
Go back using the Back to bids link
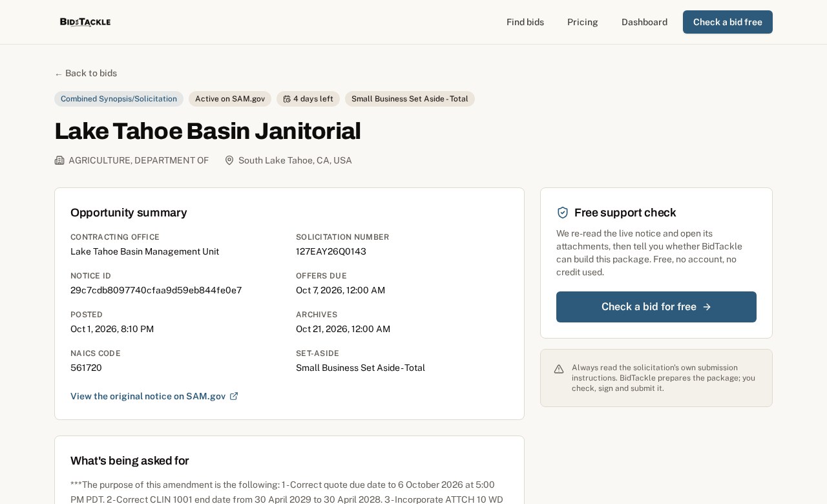click(86, 73)
